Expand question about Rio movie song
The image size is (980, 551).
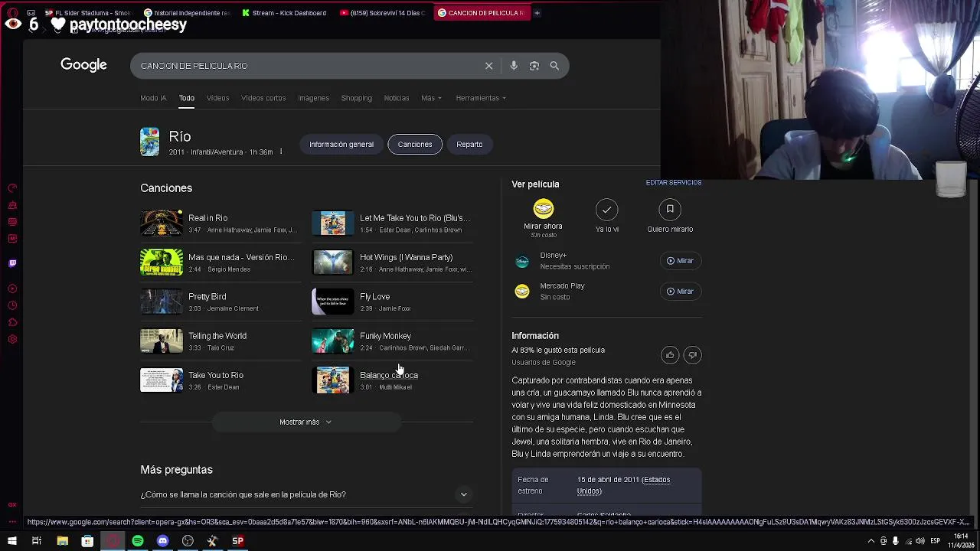[x=306, y=494]
